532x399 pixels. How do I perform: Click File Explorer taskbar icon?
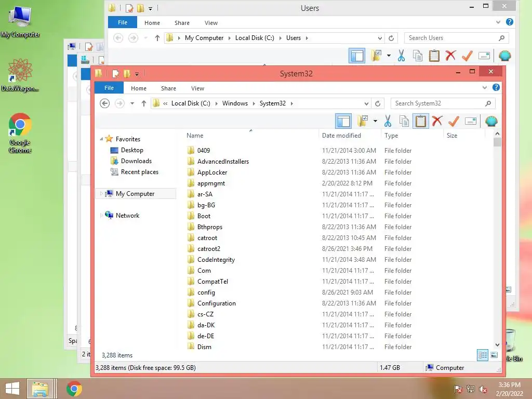click(x=40, y=389)
